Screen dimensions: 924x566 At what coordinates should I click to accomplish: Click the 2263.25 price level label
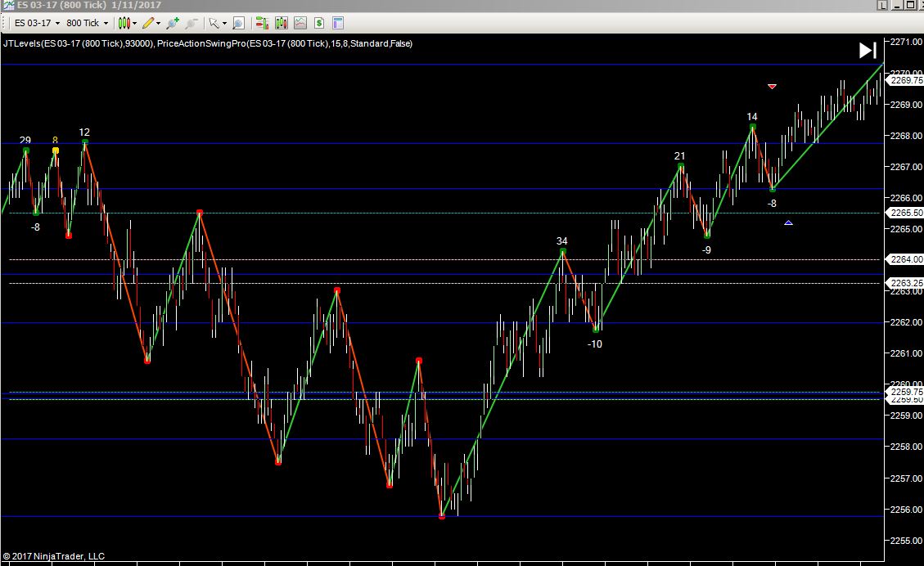point(905,283)
